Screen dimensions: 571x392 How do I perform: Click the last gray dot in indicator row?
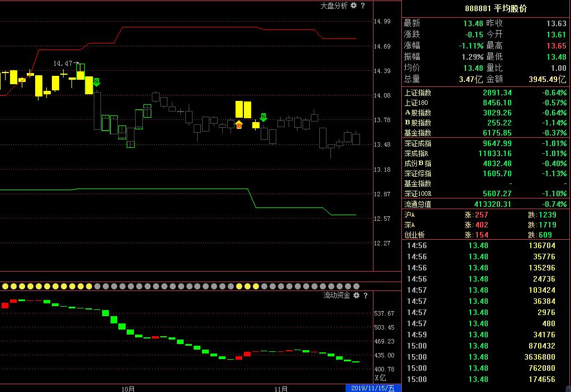[x=356, y=286]
